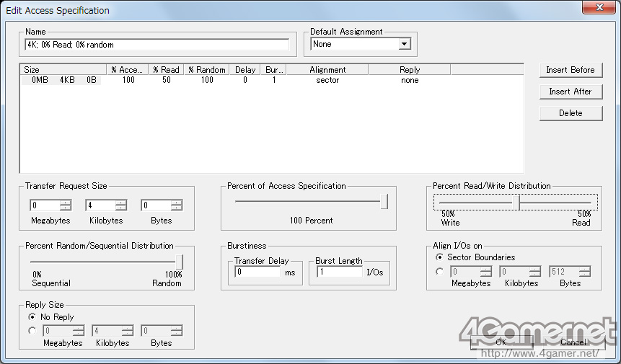
Task: Click Insert After button
Action: pos(570,92)
